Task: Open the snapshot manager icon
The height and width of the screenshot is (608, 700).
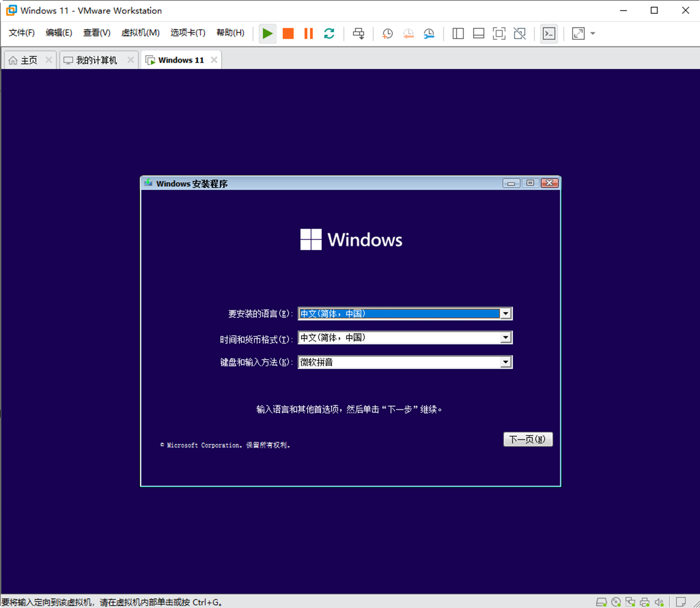Action: (x=429, y=34)
